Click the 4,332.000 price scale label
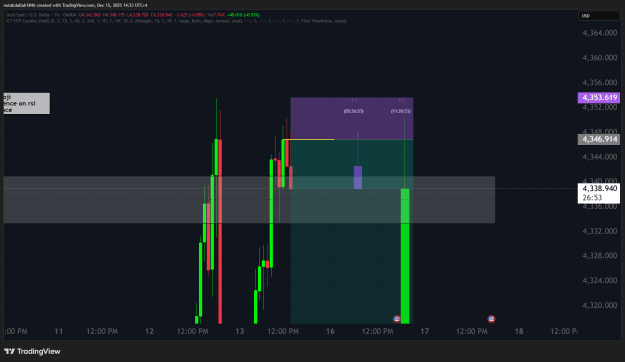This screenshot has height=362, width=625. pos(599,231)
